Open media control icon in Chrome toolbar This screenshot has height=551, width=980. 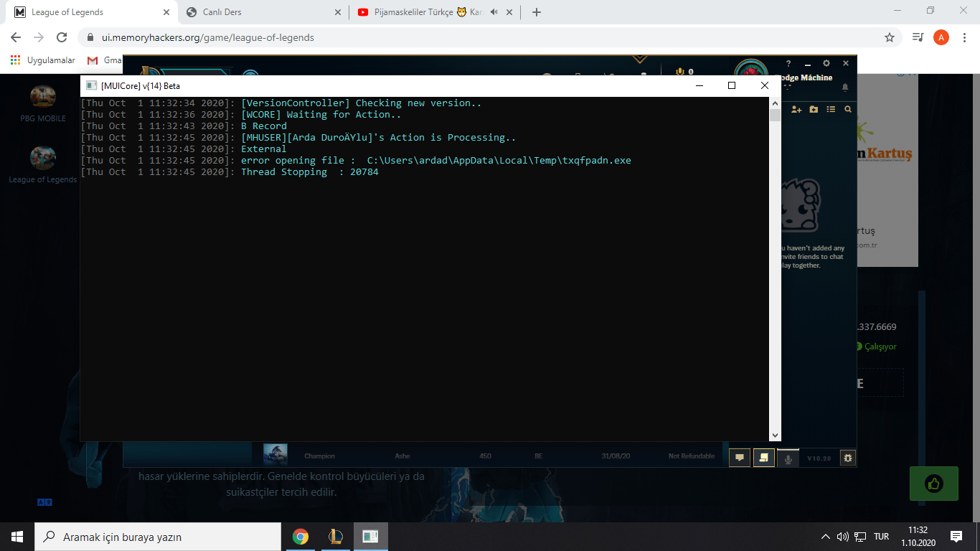918,37
